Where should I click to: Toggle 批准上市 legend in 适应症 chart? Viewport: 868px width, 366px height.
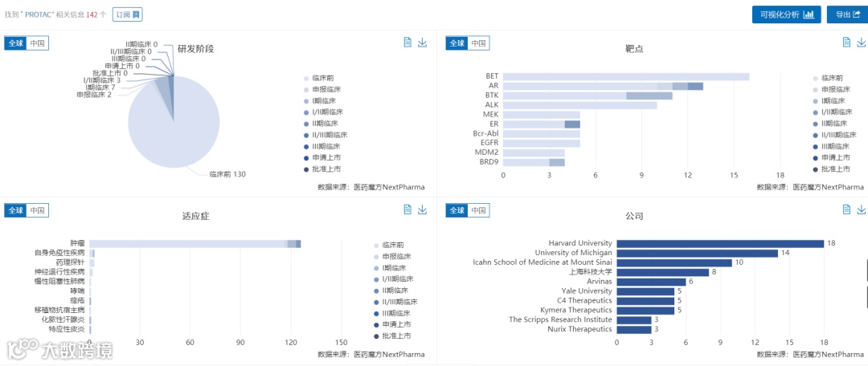tap(393, 335)
